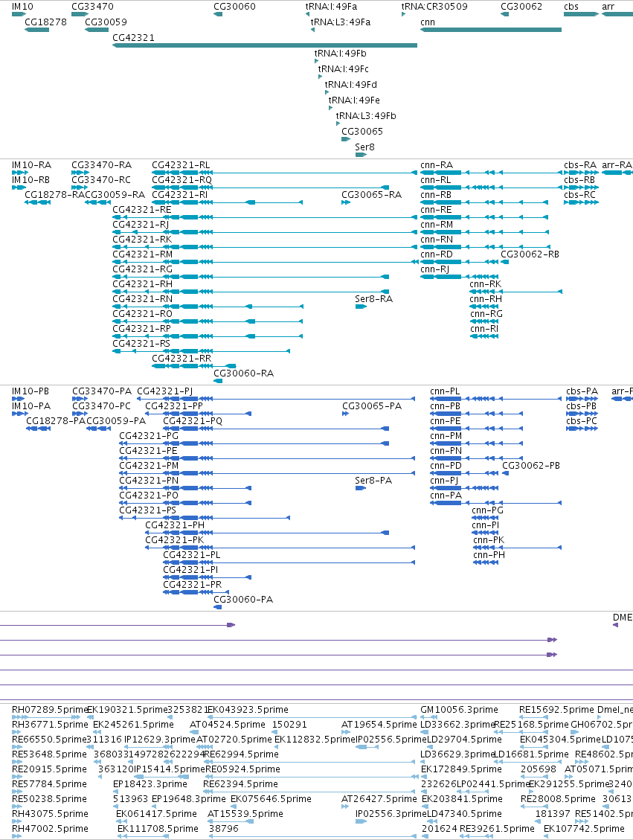Select transcript CG30062-RB
633x840 pixels.
click(x=530, y=255)
